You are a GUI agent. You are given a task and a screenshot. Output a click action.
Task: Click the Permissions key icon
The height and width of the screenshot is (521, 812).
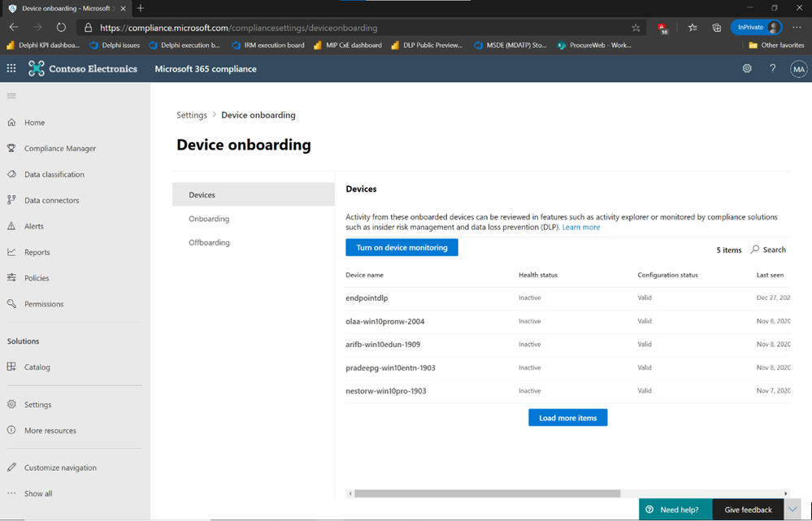11,303
